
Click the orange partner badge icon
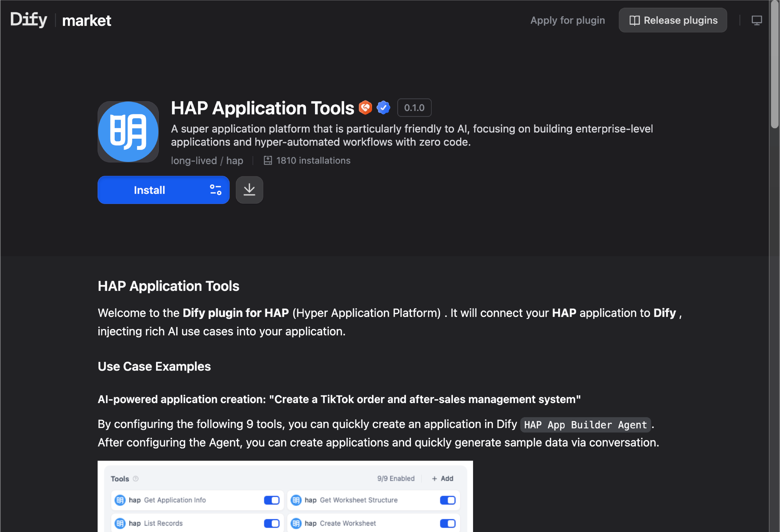tap(365, 108)
